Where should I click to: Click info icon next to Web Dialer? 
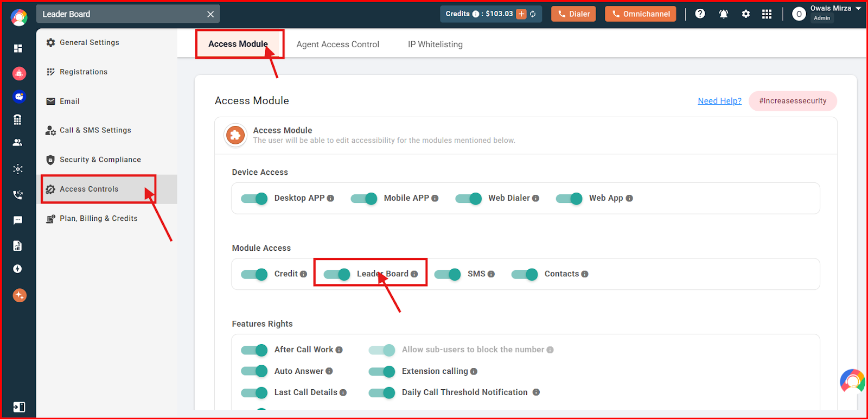pyautogui.click(x=536, y=198)
